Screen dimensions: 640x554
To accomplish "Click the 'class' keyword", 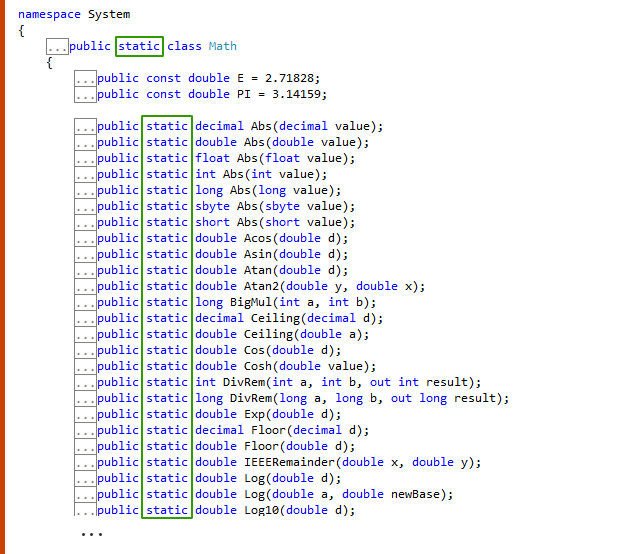I will 184,46.
